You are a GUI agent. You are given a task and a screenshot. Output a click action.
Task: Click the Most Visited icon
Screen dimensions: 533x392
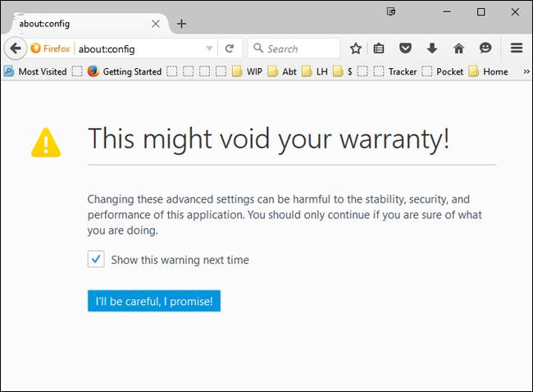click(9, 71)
